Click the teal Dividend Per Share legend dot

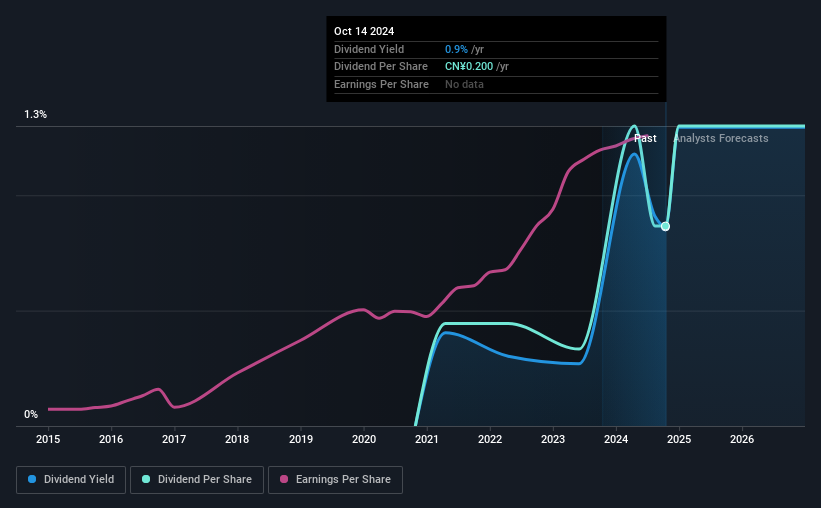coord(146,479)
